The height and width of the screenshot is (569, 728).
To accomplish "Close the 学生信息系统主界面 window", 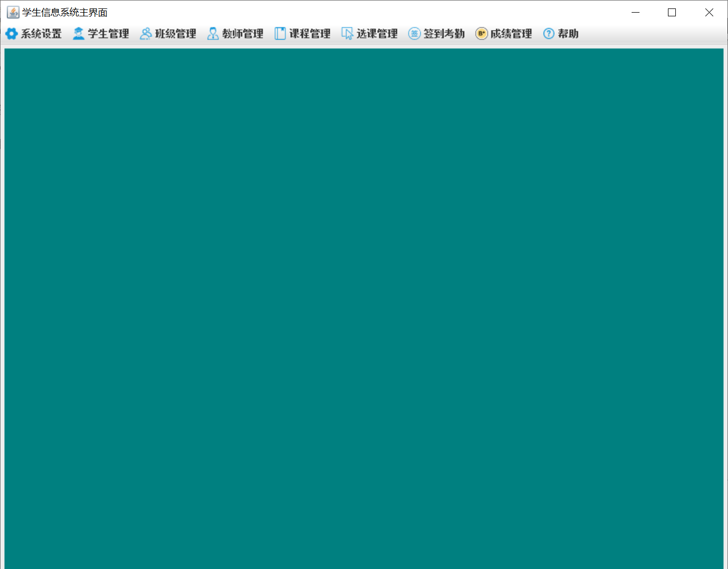I will coord(709,12).
